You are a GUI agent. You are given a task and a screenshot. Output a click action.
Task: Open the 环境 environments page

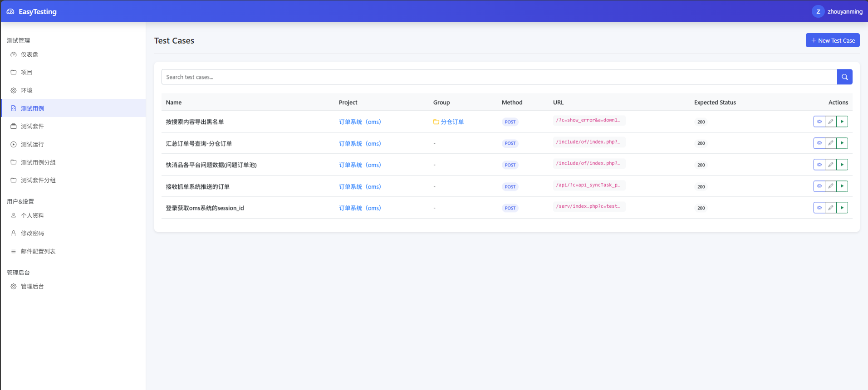[73, 90]
